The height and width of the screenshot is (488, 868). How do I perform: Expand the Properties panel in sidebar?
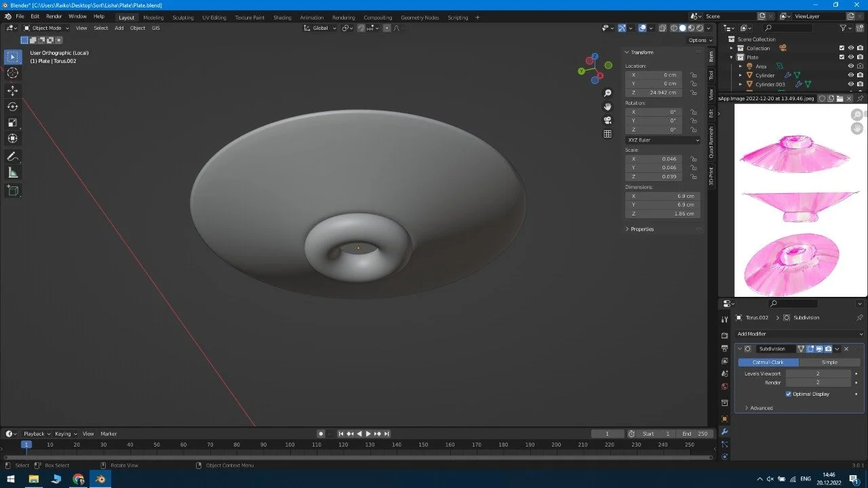pyautogui.click(x=642, y=229)
